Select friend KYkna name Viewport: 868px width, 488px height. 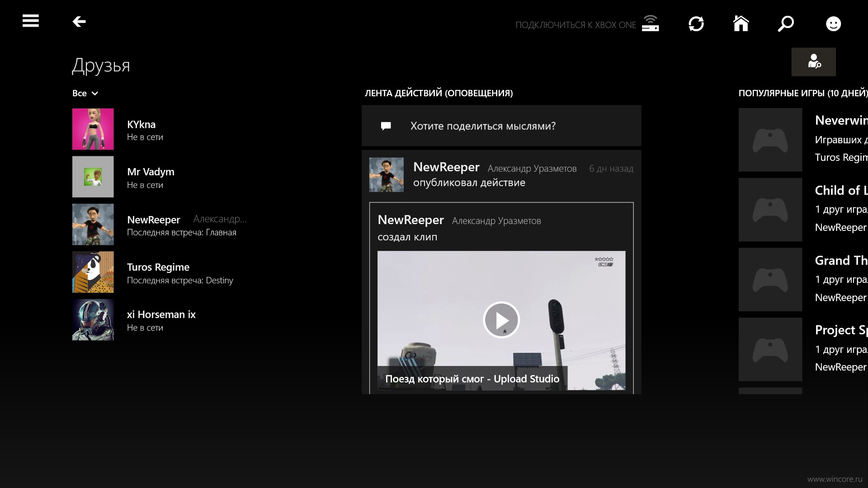[x=141, y=124]
